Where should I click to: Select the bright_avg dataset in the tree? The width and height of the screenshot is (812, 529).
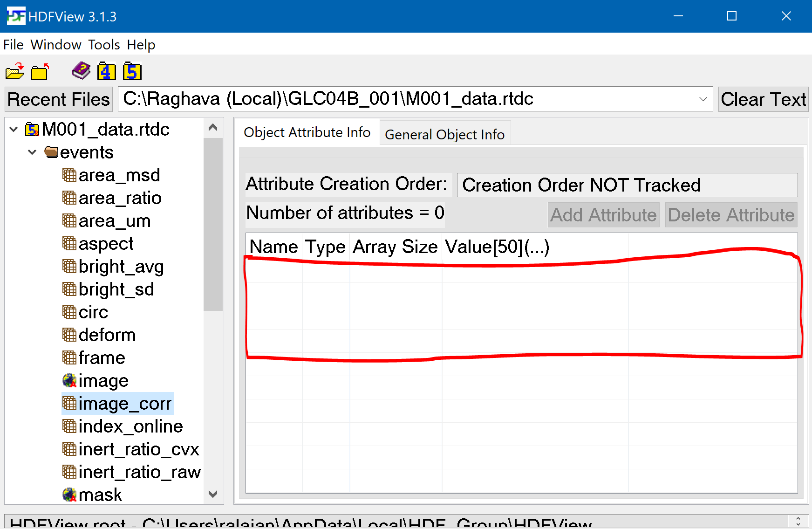point(122,266)
